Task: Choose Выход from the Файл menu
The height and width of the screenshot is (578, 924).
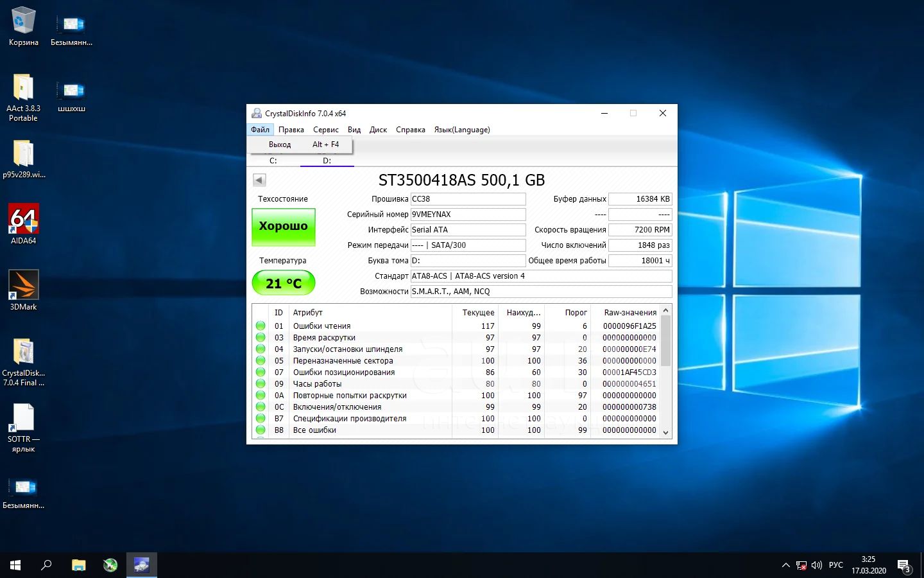Action: 300,144
